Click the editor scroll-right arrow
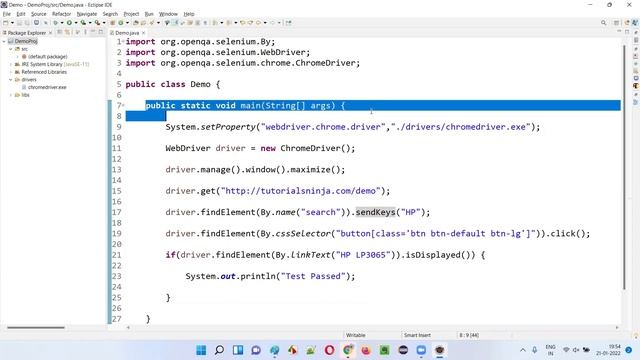 tap(617, 327)
